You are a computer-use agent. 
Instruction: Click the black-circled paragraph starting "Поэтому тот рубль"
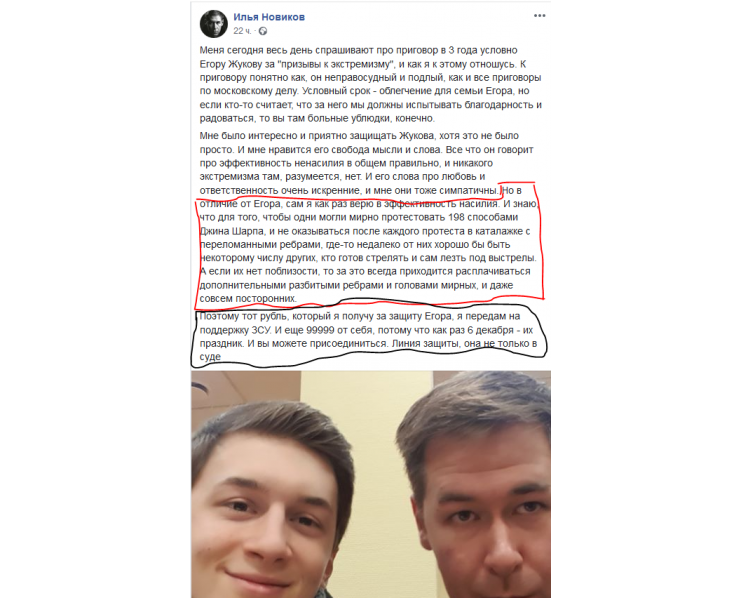click(x=368, y=336)
